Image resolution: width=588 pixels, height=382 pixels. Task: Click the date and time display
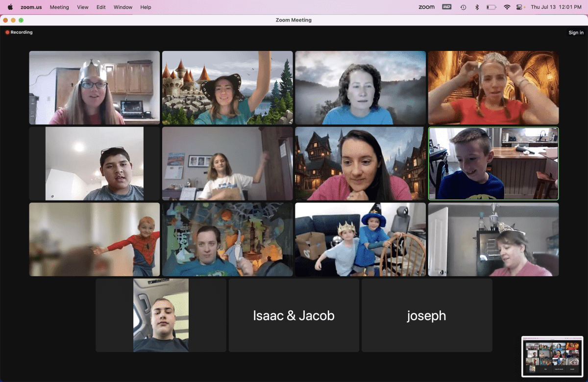click(556, 7)
